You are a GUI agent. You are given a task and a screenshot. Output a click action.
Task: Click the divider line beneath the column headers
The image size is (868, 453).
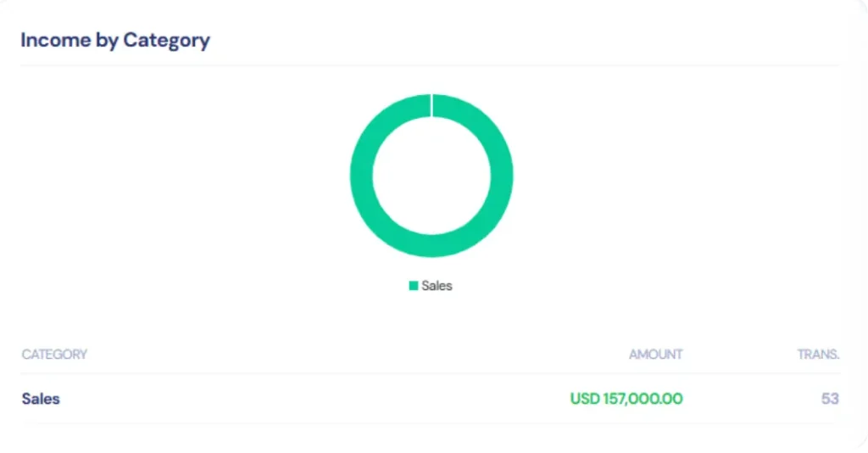[430, 373]
